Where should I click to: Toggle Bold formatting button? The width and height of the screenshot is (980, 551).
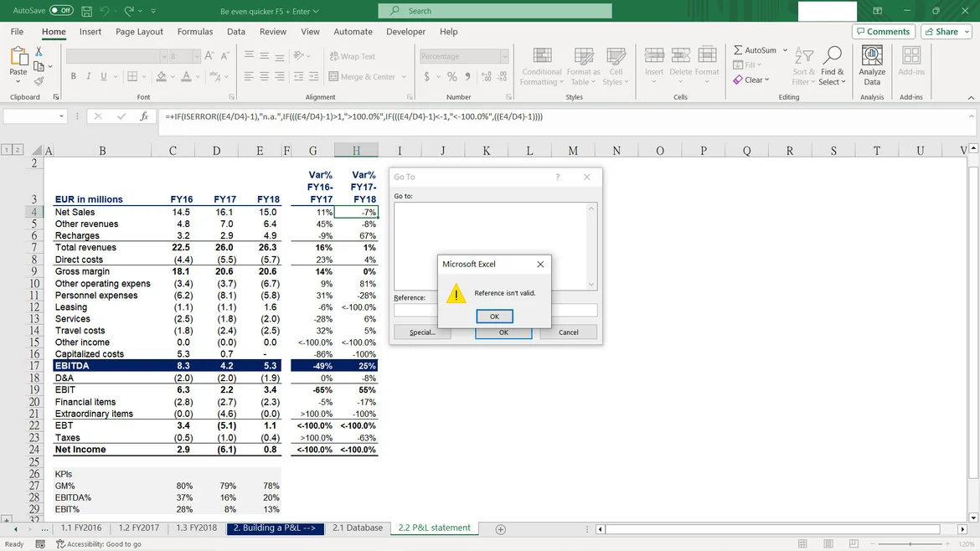tap(74, 76)
